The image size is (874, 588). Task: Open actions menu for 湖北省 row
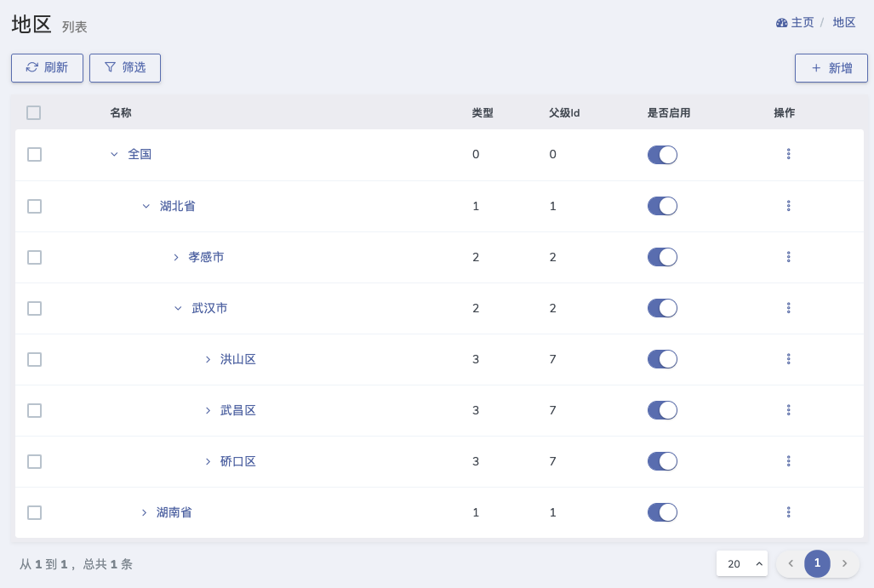[788, 206]
